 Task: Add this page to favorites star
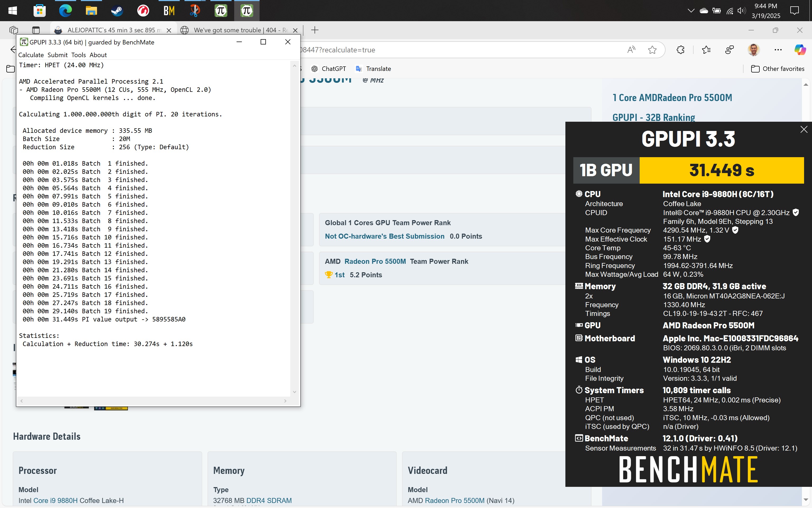click(652, 50)
